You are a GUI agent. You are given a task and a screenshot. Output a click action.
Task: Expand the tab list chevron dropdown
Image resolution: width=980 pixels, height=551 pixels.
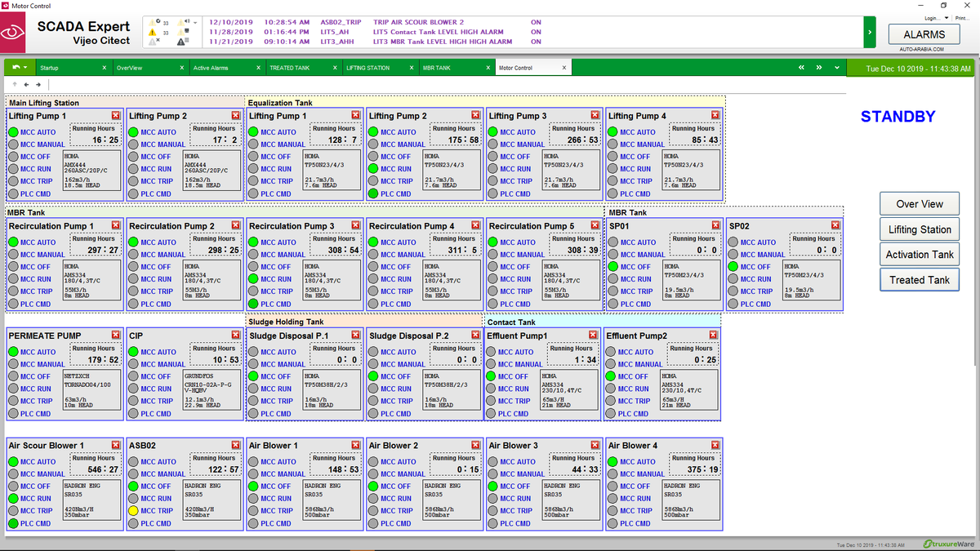coord(836,68)
